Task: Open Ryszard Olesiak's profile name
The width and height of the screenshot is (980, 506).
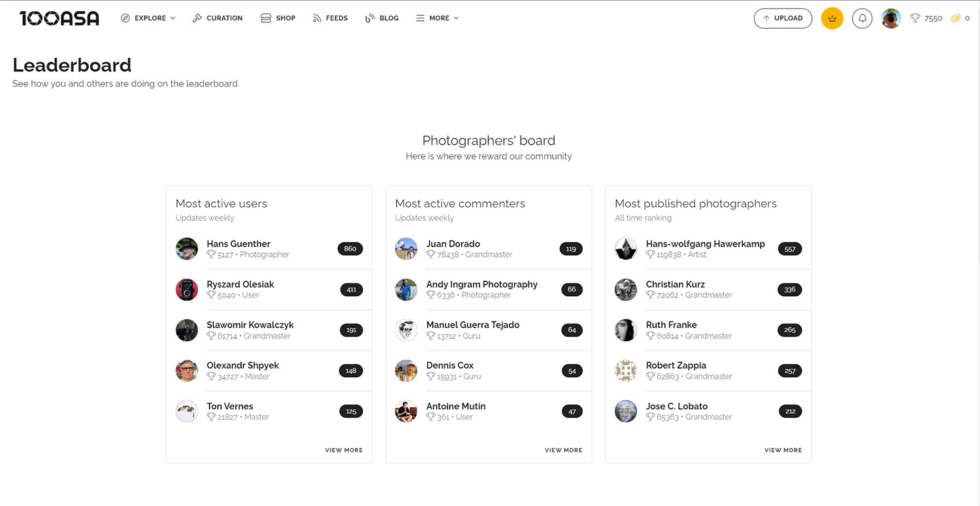Action: (240, 284)
